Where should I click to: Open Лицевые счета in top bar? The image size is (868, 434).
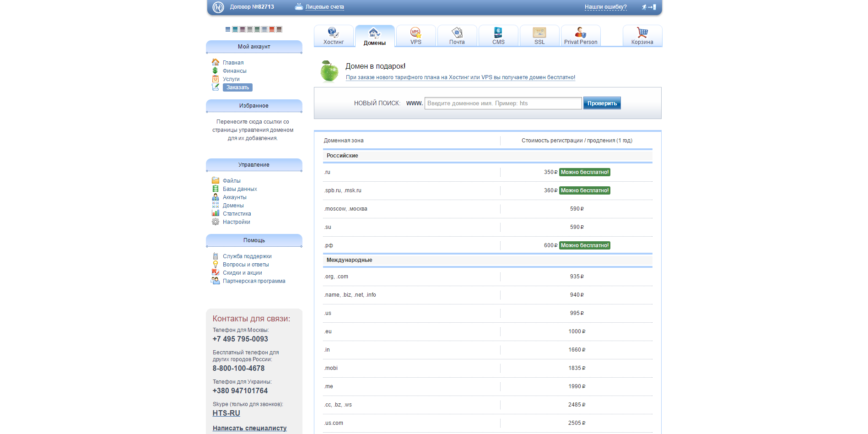pyautogui.click(x=324, y=7)
